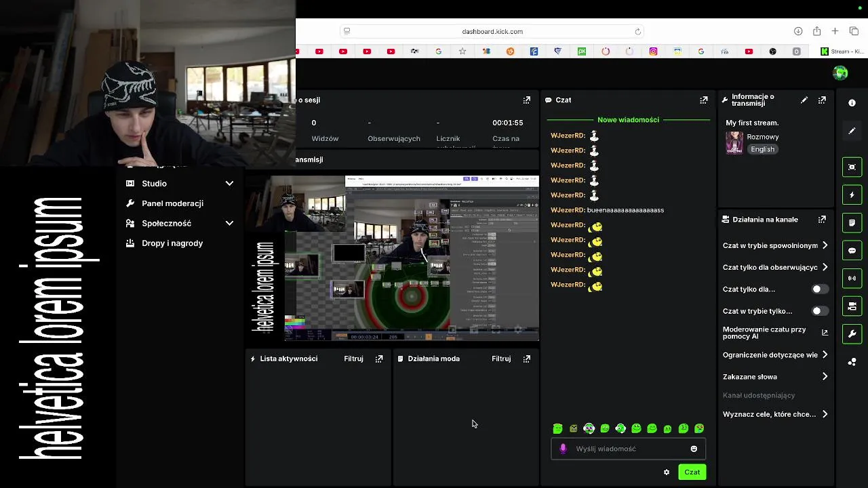Open Wyznacz cele, które chce... settings
Screen dimensions: 868x488
(x=776, y=414)
